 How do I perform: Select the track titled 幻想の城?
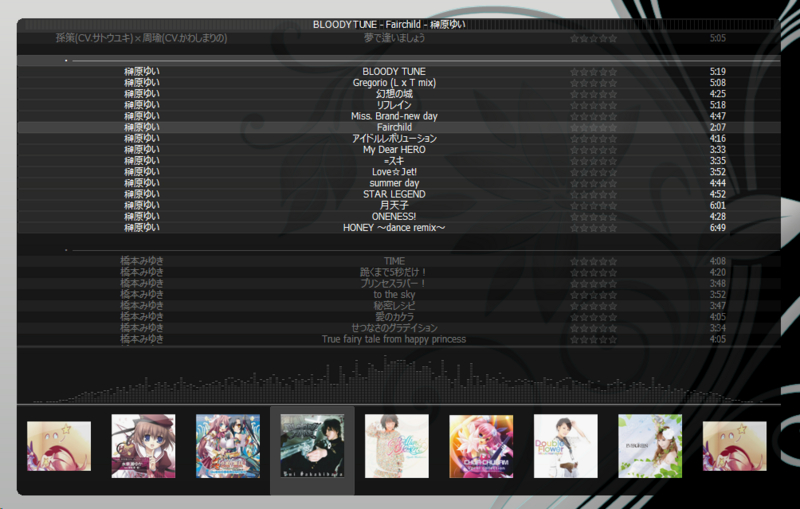394,94
